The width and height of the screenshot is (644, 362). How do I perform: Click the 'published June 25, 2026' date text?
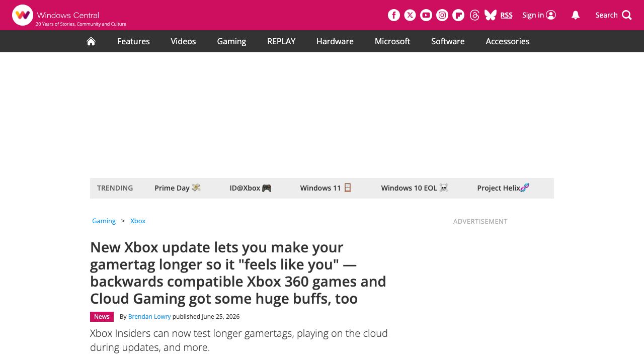point(206,317)
